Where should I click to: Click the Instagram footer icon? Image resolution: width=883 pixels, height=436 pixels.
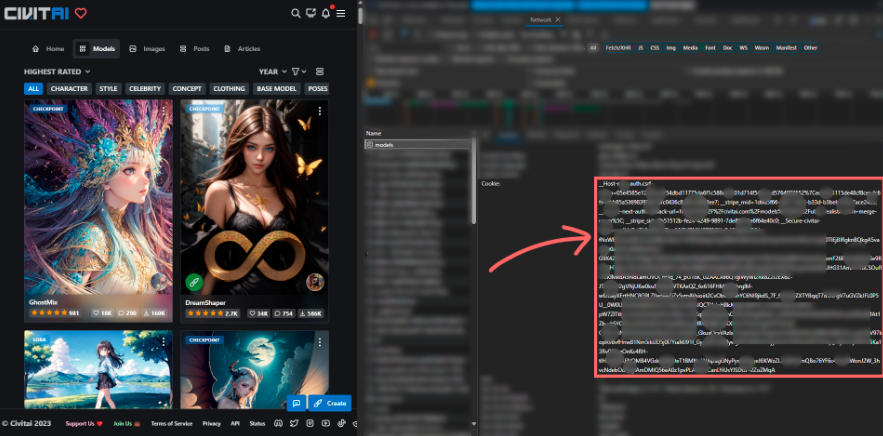click(x=310, y=423)
